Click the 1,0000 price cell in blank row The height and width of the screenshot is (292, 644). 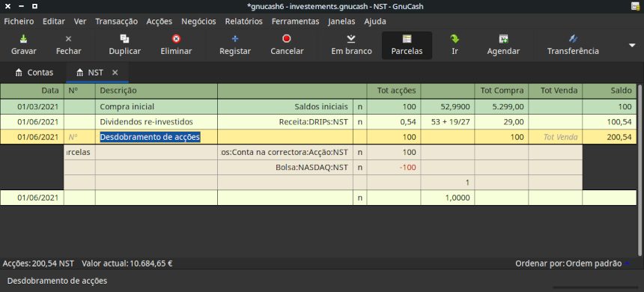(x=448, y=198)
